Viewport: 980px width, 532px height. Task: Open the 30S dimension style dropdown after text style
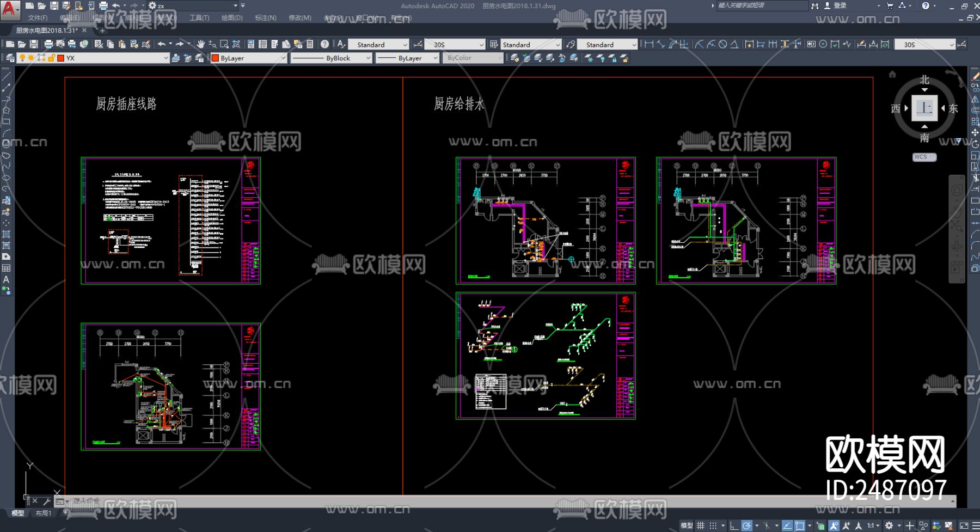pos(455,45)
